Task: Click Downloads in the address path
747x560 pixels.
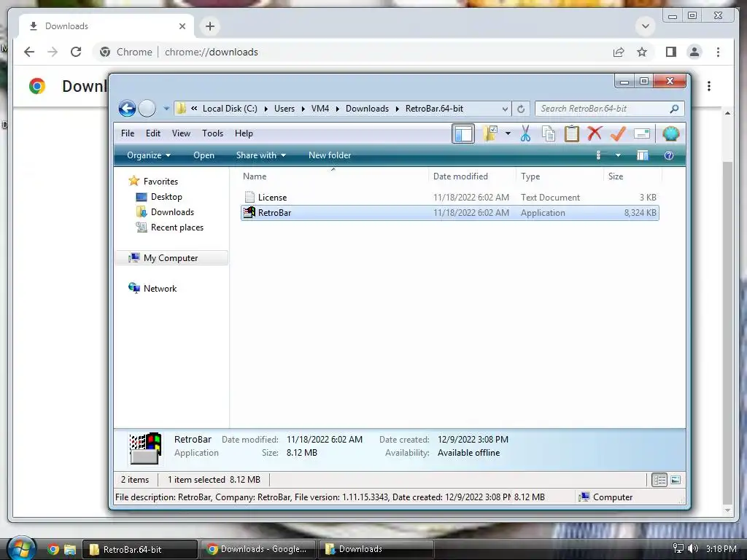Action: pos(368,109)
